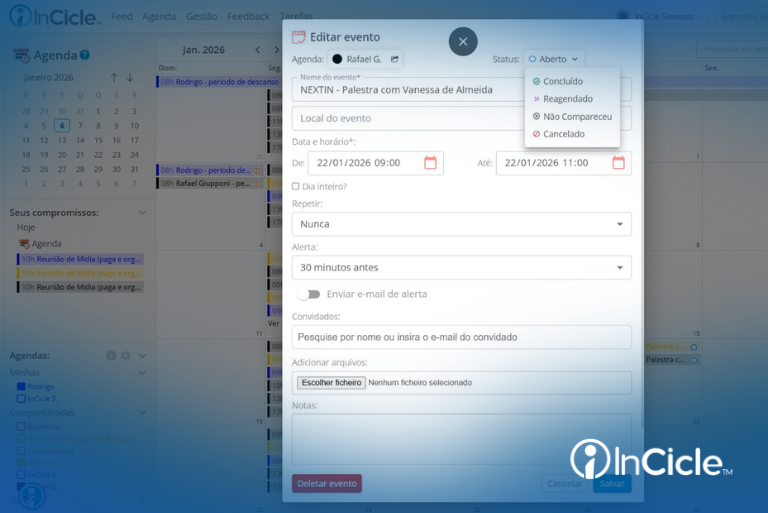This screenshot has width=768, height=513.
Task: Toggle the Ausências agenda checkbox
Action: coord(21,426)
